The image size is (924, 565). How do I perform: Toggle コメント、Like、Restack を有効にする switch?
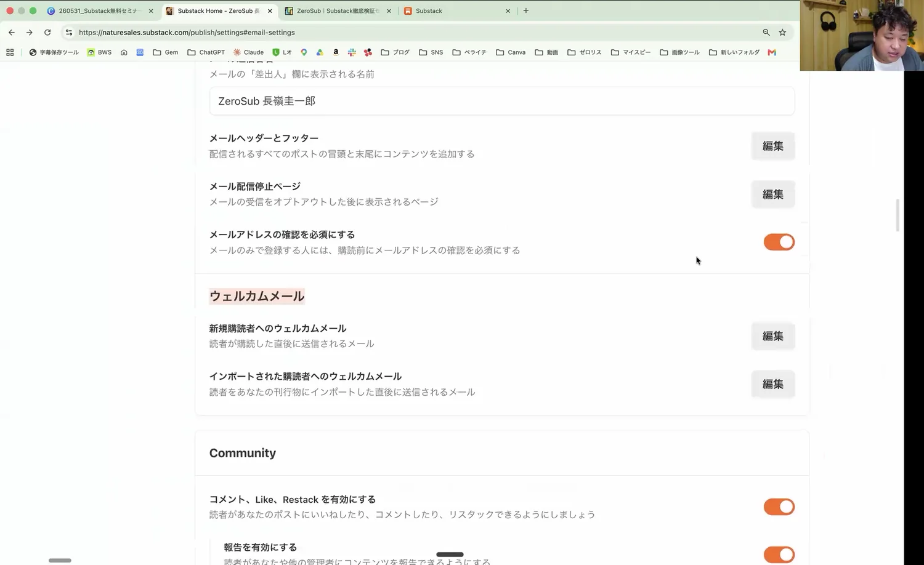point(779,507)
